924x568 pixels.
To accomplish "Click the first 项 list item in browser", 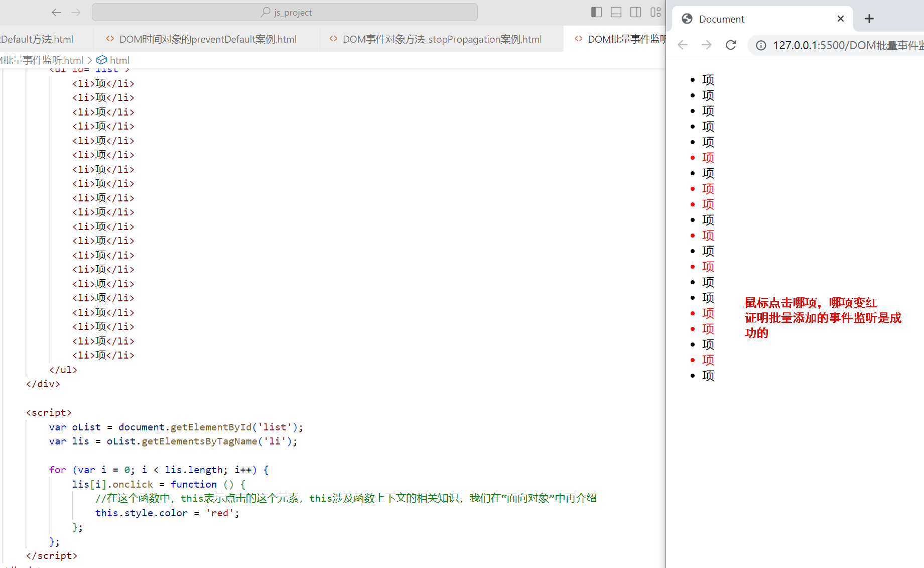I will [x=708, y=80].
